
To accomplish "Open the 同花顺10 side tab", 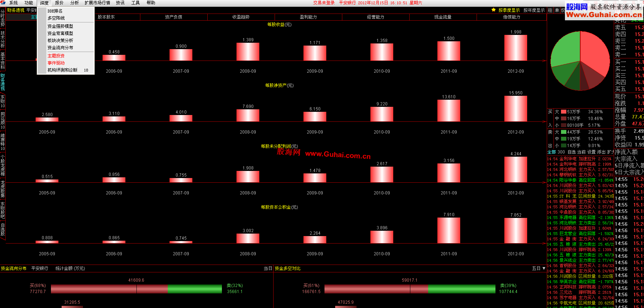I will pos(2,120).
